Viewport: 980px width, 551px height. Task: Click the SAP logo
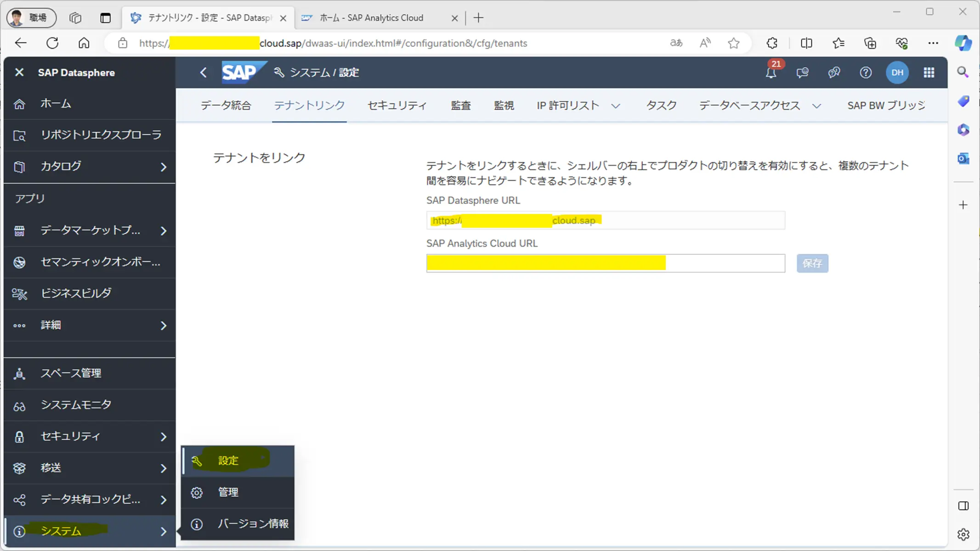[244, 72]
